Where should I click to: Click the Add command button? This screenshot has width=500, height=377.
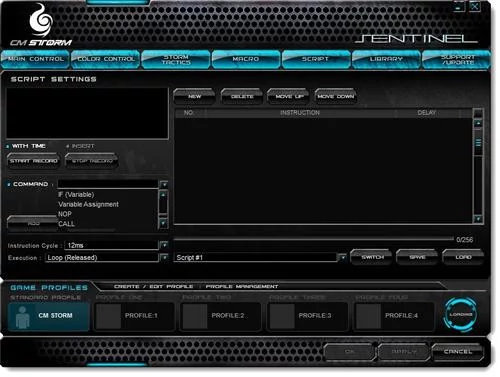32,223
